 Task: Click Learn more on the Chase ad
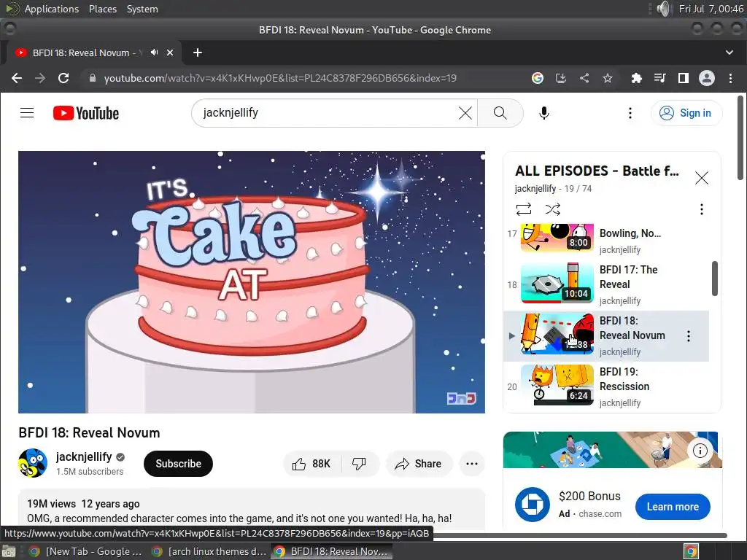(x=673, y=507)
